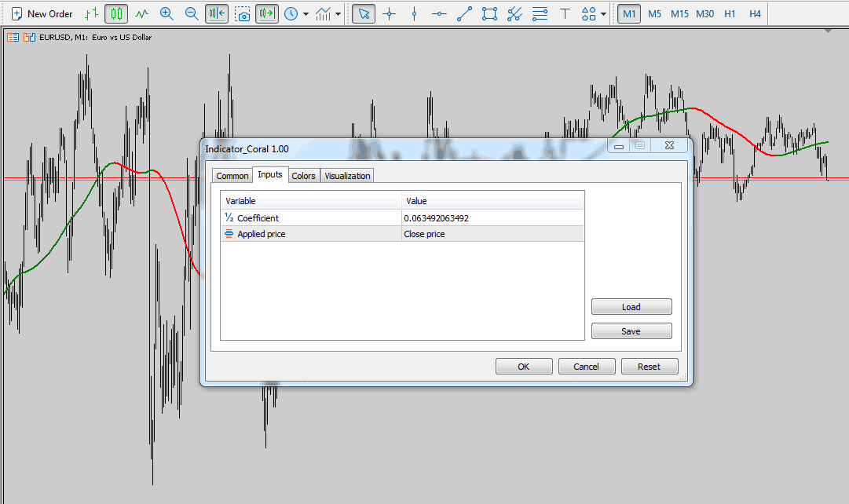This screenshot has width=849, height=504.
Task: Select the trendline drawing tool
Action: 465,13
